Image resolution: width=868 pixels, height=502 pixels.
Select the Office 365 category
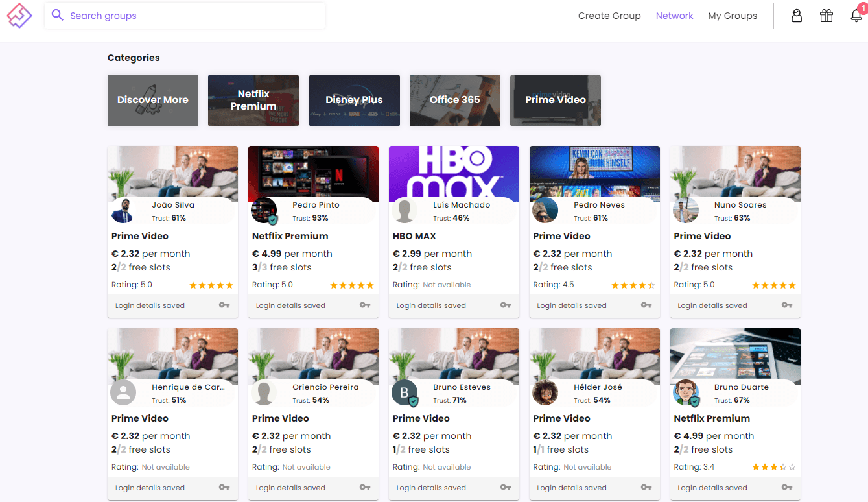click(x=455, y=101)
